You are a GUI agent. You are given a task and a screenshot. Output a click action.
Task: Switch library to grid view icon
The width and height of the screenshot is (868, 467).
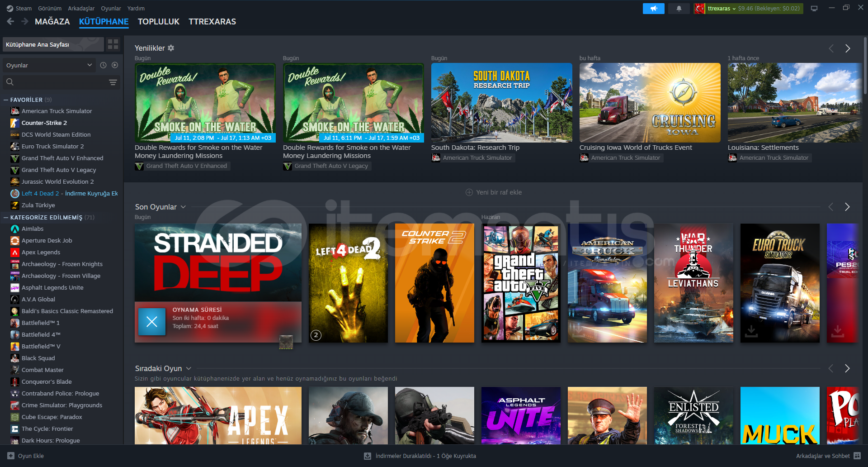pyautogui.click(x=113, y=44)
